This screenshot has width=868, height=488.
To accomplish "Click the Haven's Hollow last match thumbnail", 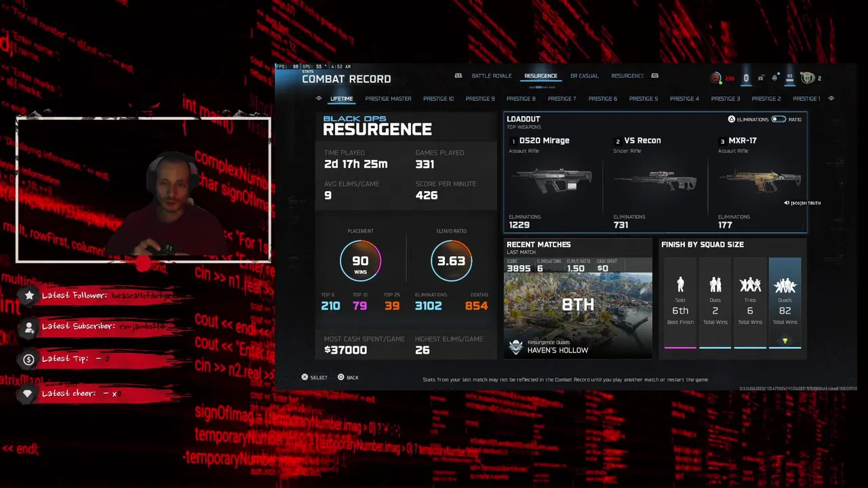I will point(578,315).
